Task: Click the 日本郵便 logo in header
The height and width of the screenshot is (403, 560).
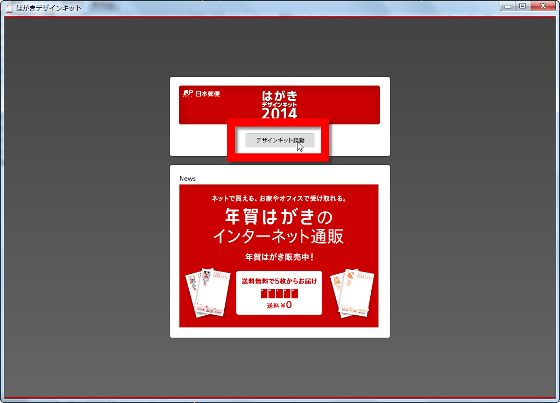Action: (x=201, y=94)
